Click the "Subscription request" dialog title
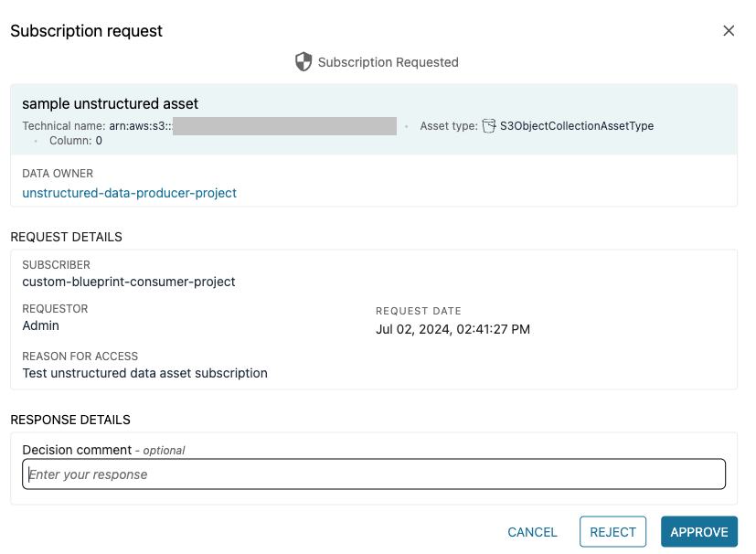756x554 pixels. 86,31
